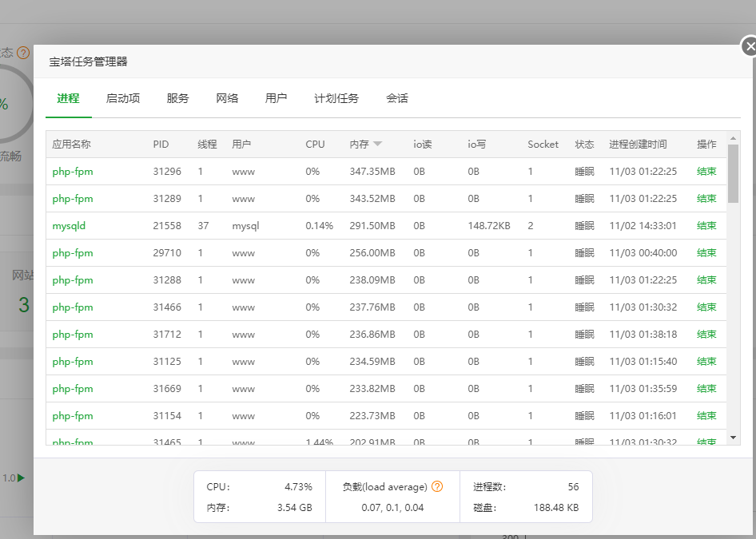756x539 pixels.
Task: Click the 内存 sort arrow icon
Action: point(377,144)
